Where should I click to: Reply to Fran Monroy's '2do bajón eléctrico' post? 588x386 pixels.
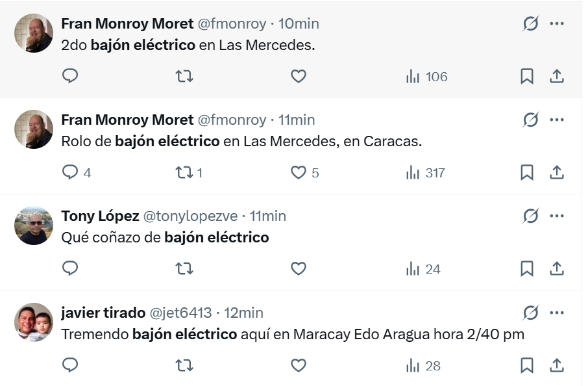coord(70,77)
